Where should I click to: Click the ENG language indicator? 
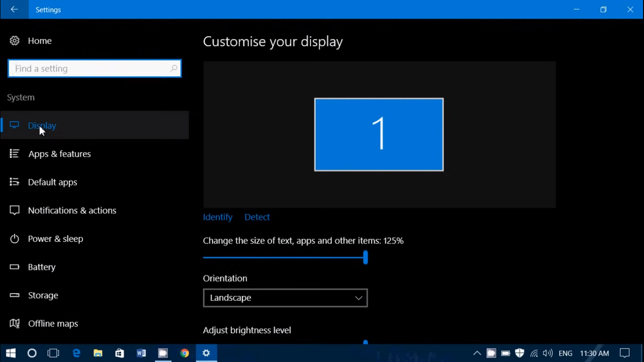pyautogui.click(x=565, y=353)
